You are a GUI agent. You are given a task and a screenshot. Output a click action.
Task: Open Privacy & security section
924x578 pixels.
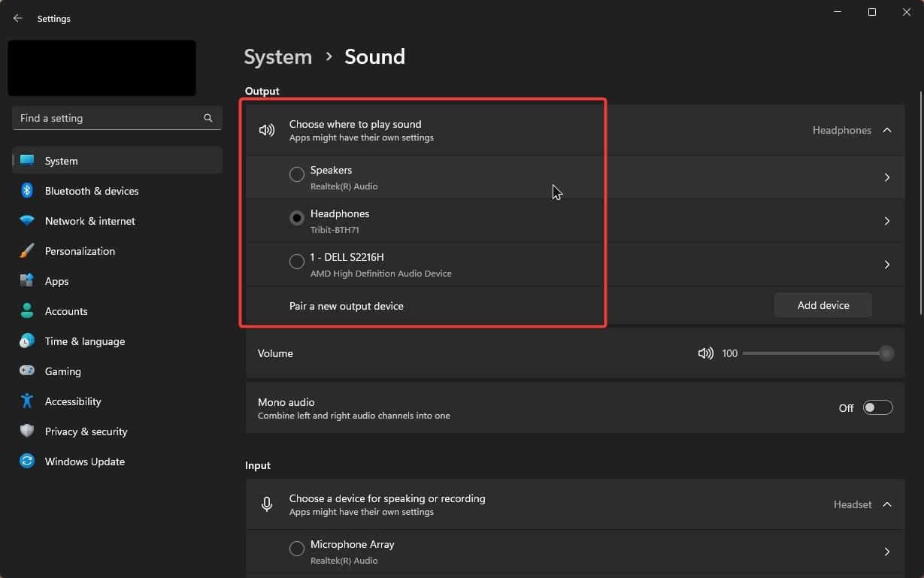click(x=86, y=431)
